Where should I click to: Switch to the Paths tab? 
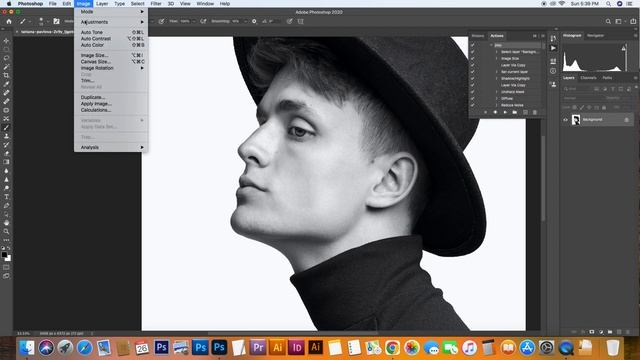pos(607,78)
